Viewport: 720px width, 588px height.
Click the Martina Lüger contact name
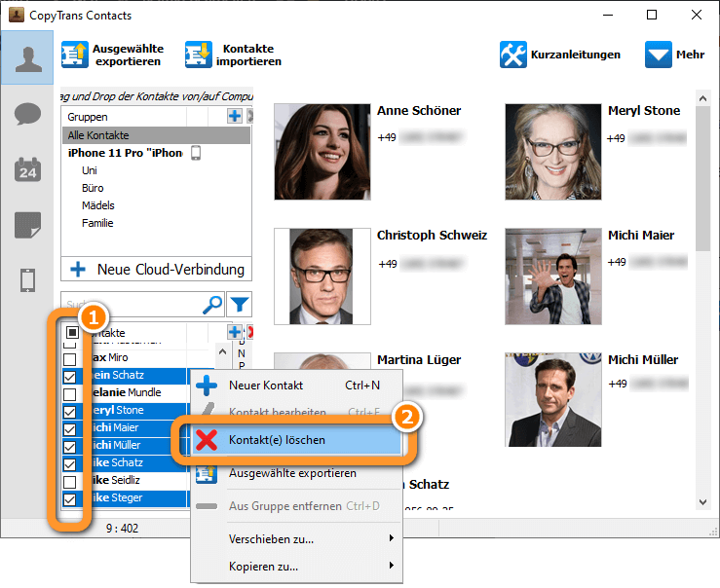tap(419, 360)
